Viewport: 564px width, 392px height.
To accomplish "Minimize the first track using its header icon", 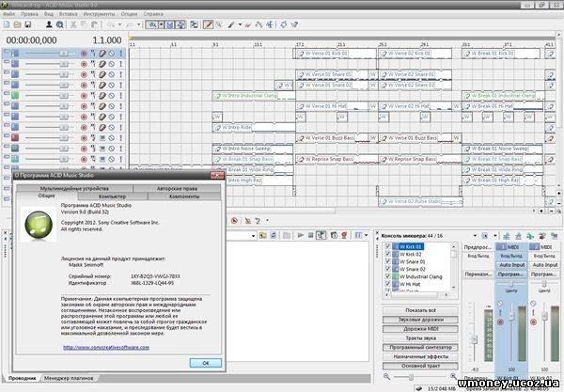I will pyautogui.click(x=7, y=52).
